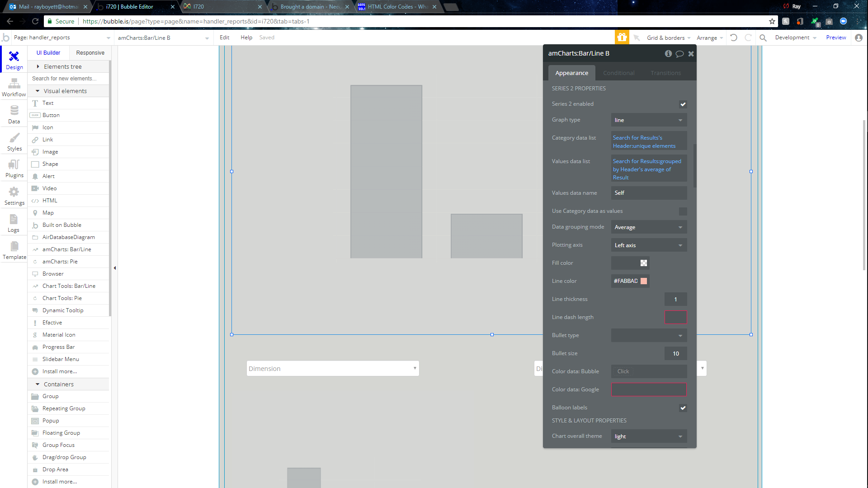Open the Logs section
Image resolution: width=868 pixels, height=488 pixels.
click(x=14, y=223)
